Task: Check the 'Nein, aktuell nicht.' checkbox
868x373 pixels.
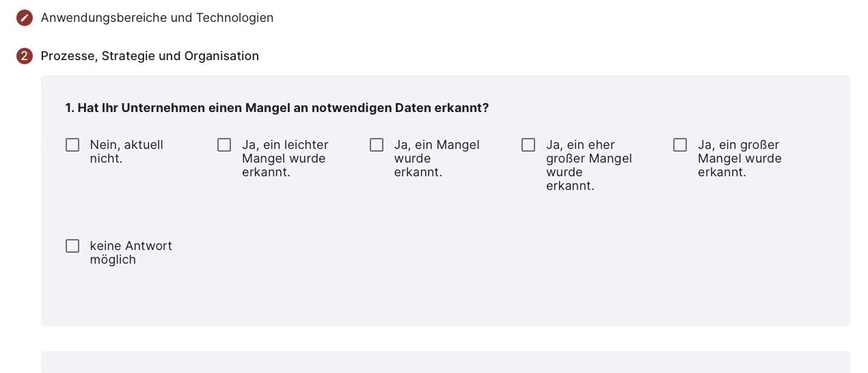Action: [x=72, y=145]
